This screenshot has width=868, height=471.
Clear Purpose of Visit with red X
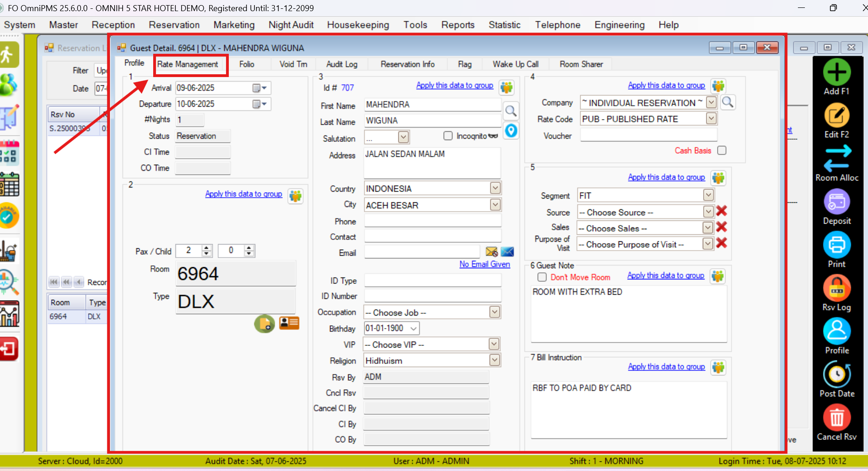click(x=721, y=243)
